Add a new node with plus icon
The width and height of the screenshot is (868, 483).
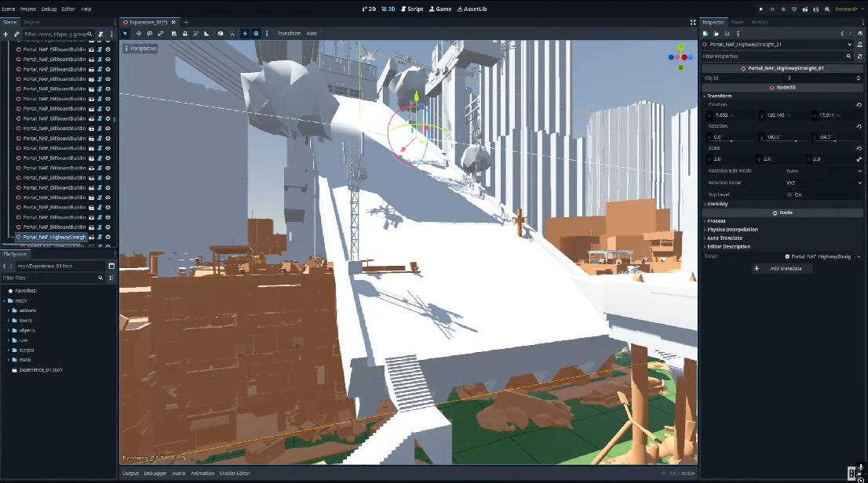pos(5,34)
